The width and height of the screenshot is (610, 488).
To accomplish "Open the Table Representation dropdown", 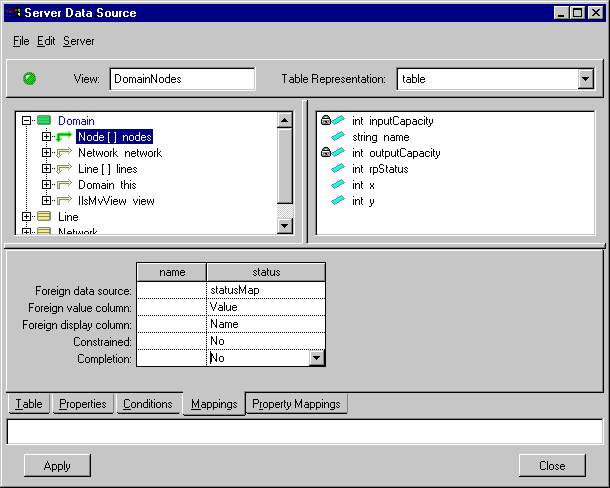I will (x=585, y=79).
